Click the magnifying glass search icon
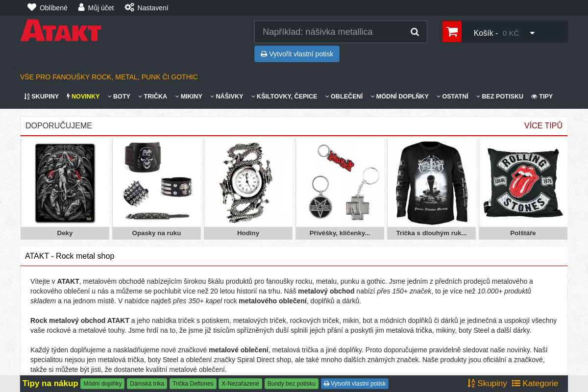The width and height of the screenshot is (588, 392). (x=415, y=32)
